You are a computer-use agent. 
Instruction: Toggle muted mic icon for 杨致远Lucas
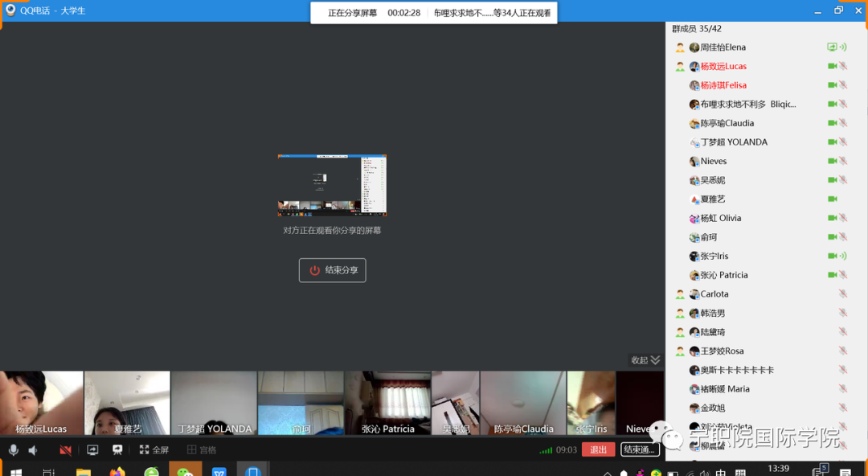(x=843, y=66)
